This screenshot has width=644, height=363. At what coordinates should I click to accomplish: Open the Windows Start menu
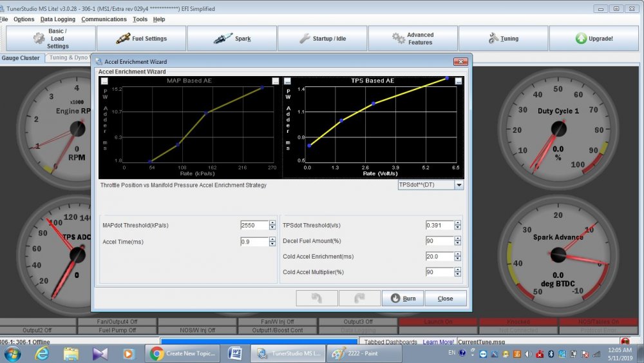pyautogui.click(x=12, y=353)
